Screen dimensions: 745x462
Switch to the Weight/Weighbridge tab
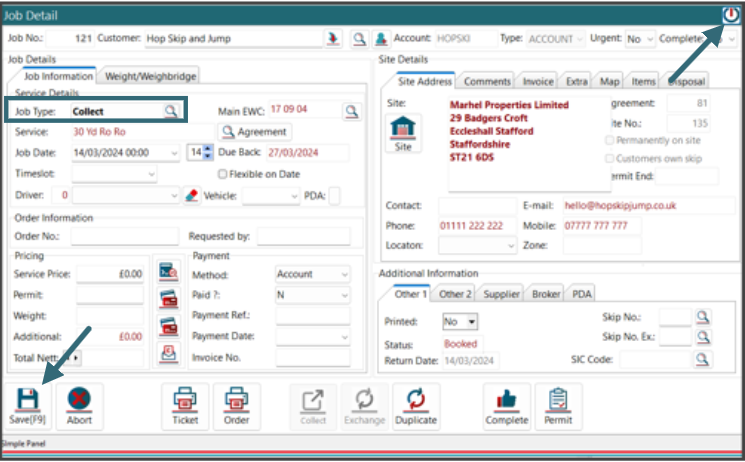[151, 76]
